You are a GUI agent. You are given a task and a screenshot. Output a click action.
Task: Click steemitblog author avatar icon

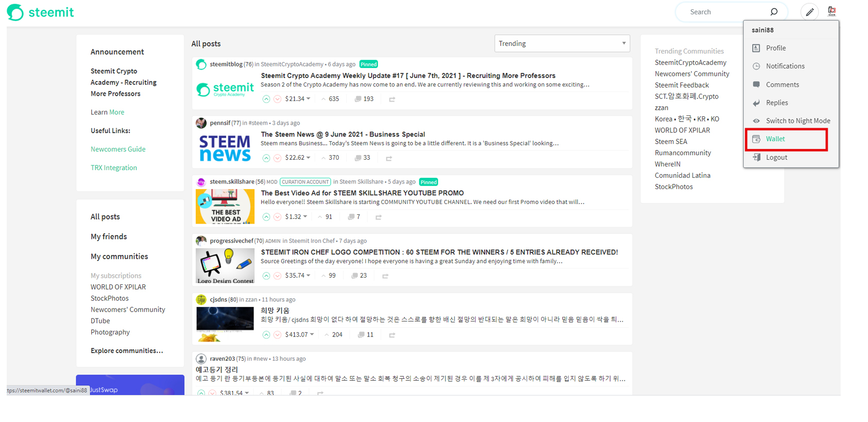201,64
